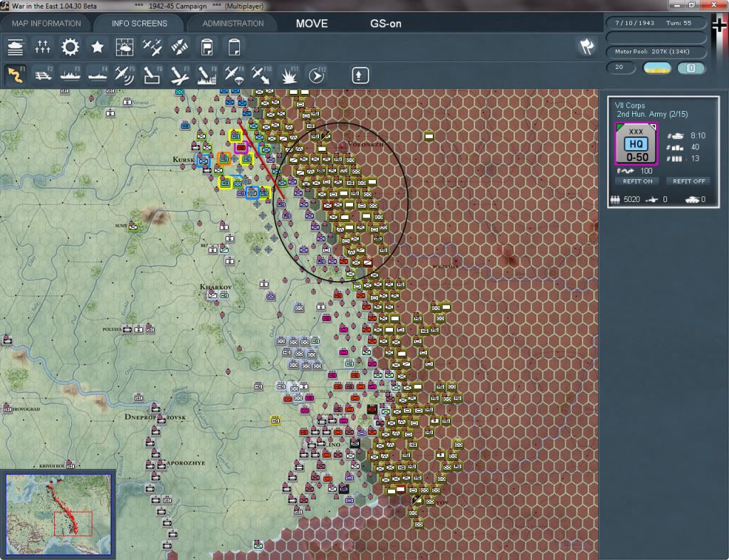Click the boxed up-arrow toolbar button
This screenshot has width=729, height=560.
pyautogui.click(x=360, y=75)
